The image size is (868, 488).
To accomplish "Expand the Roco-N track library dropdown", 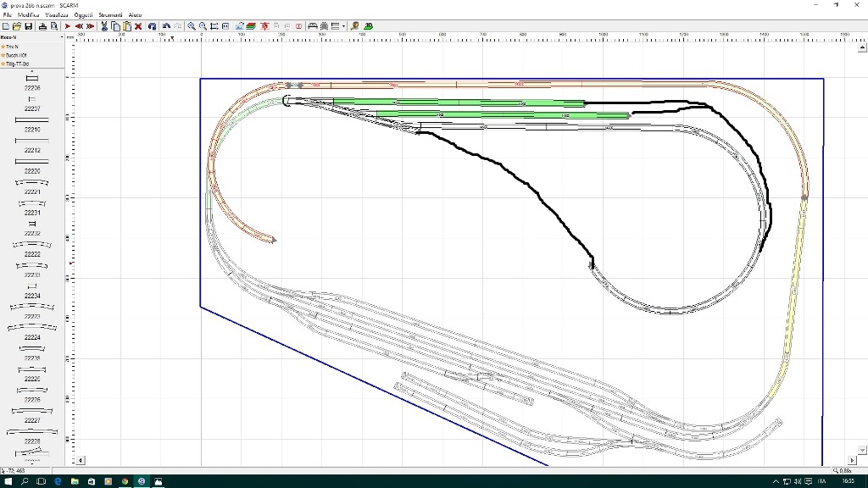I will point(61,37).
